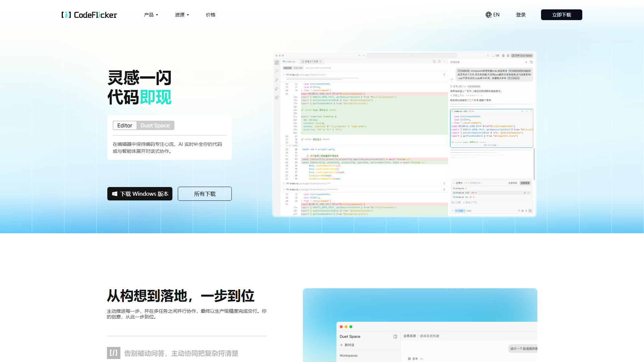Start new chat with plus icon
The width and height of the screenshot is (644, 362).
coord(526,62)
